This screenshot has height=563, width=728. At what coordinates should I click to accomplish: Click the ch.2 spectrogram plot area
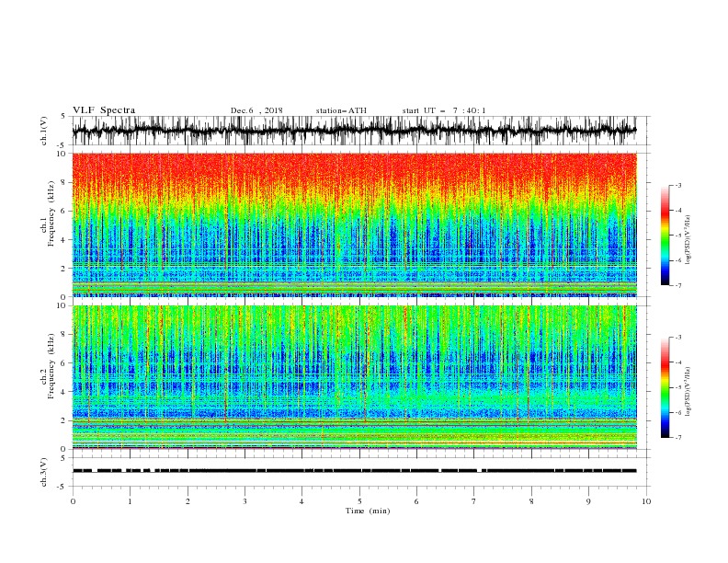(x=354, y=377)
